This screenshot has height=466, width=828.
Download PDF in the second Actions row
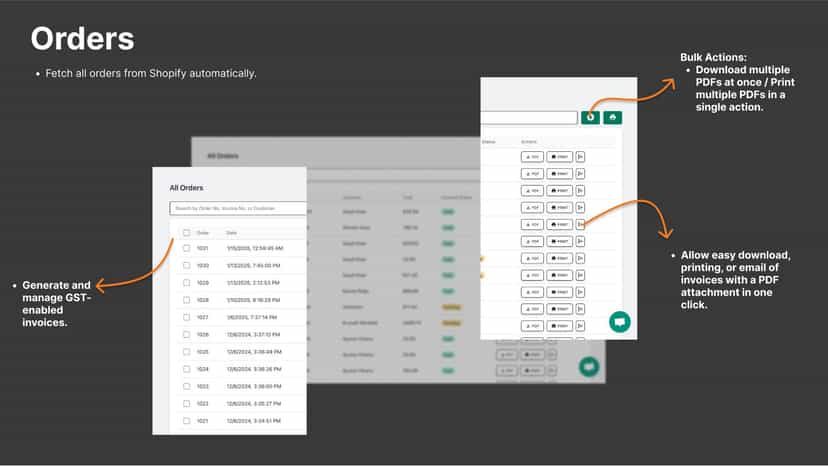pos(532,174)
